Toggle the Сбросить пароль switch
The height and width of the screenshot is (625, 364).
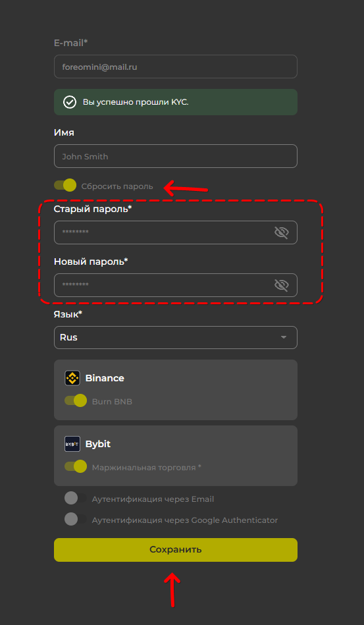coord(65,185)
